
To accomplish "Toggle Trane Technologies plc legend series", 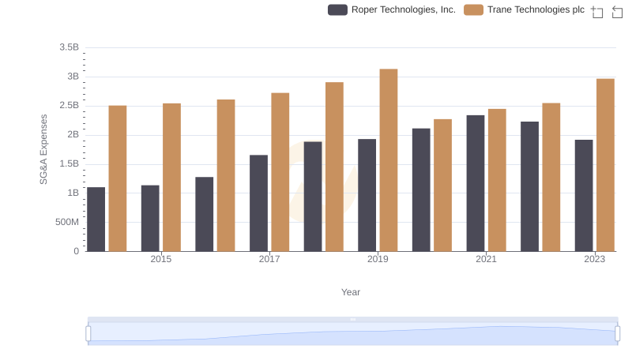I will (x=524, y=9).
